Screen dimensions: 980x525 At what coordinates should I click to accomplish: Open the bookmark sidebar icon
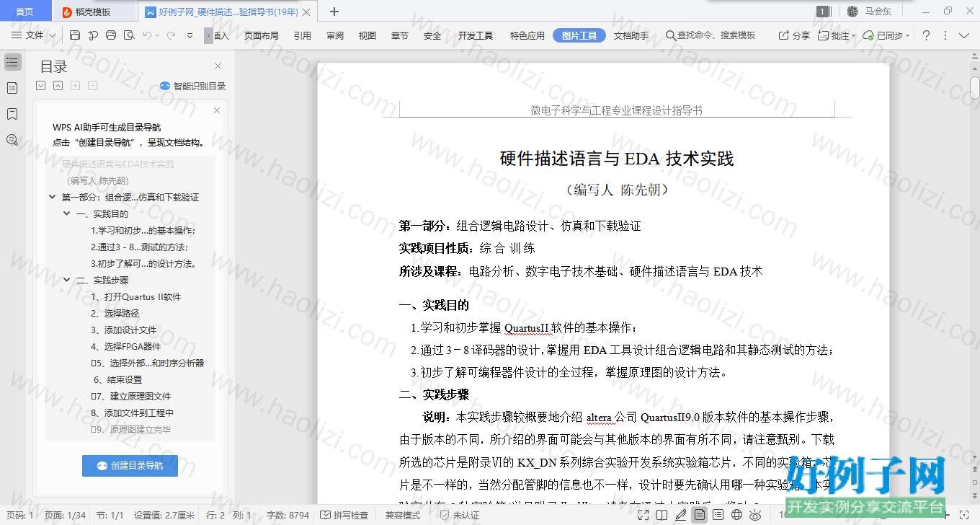(x=12, y=114)
